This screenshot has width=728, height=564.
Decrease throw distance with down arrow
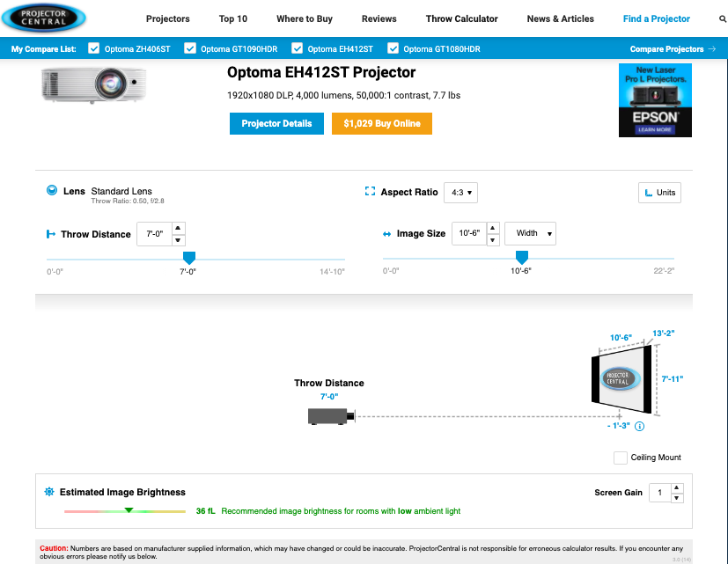click(179, 240)
